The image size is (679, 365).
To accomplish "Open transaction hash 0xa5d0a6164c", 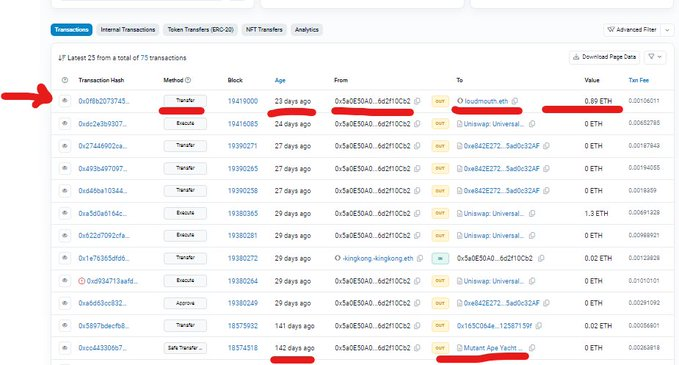I will [103, 213].
